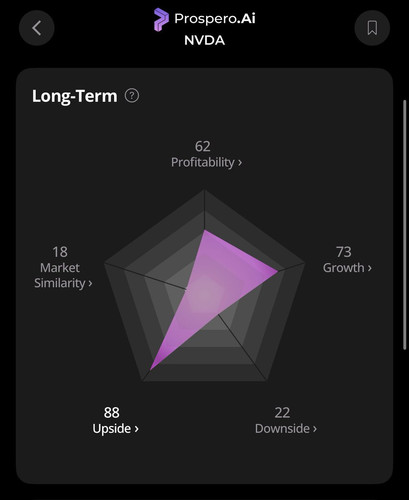Expand the Growth chevron arrow
Viewport: 409px width, 500px height.
pos(369,268)
